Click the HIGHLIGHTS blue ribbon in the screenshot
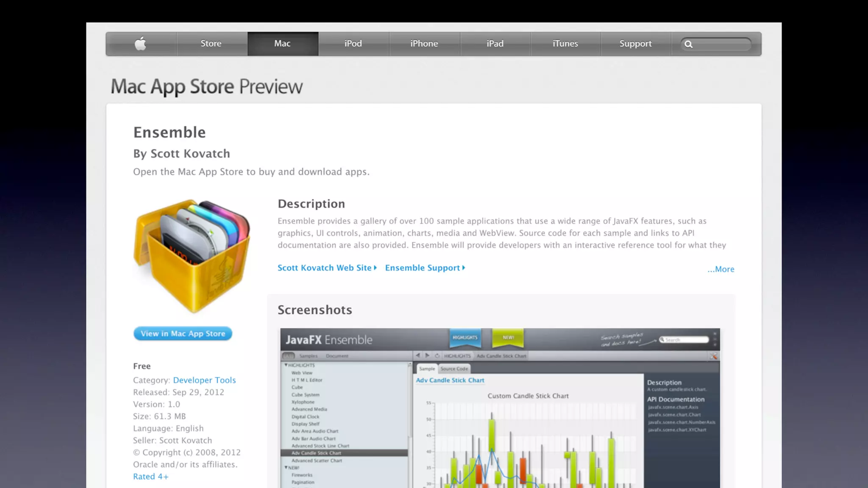 click(465, 338)
